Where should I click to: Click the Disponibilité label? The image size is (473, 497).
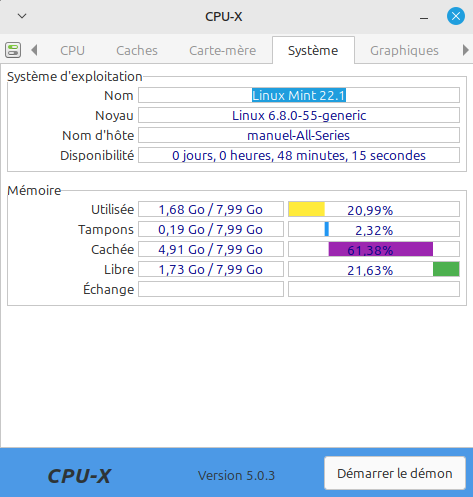[x=97, y=156]
